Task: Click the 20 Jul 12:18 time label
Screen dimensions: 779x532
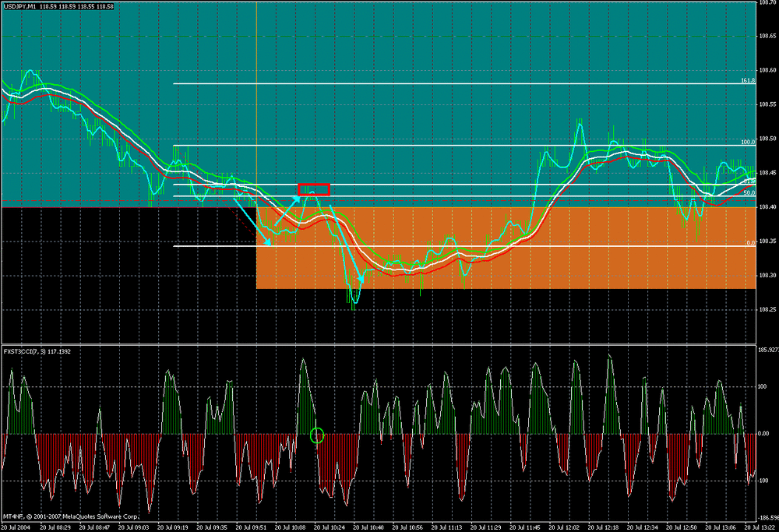Action: click(x=604, y=527)
